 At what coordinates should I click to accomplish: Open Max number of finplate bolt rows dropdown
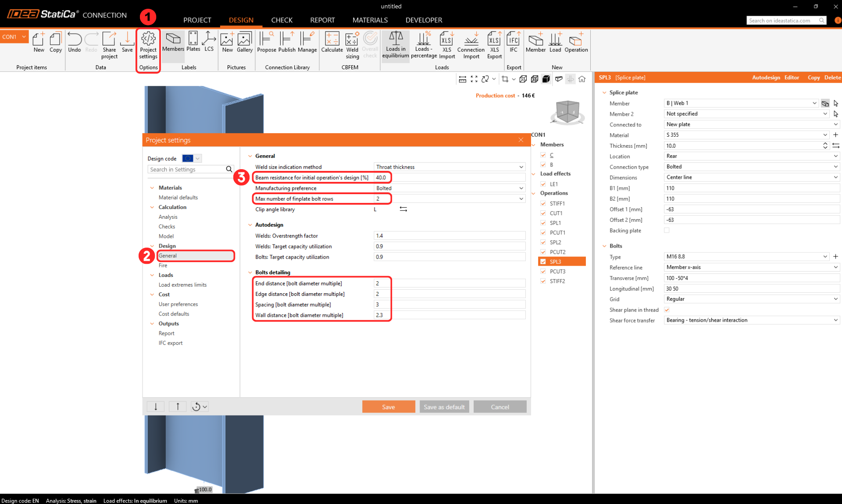tap(521, 199)
